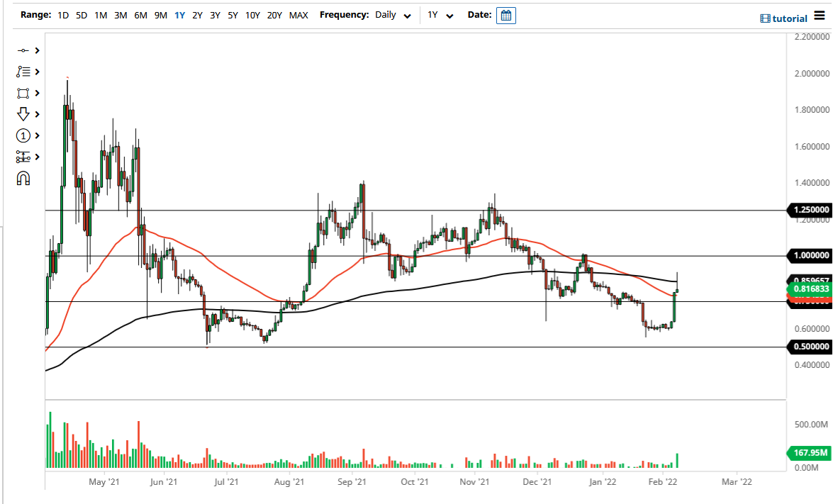Open the Frequency dropdown

(x=393, y=15)
